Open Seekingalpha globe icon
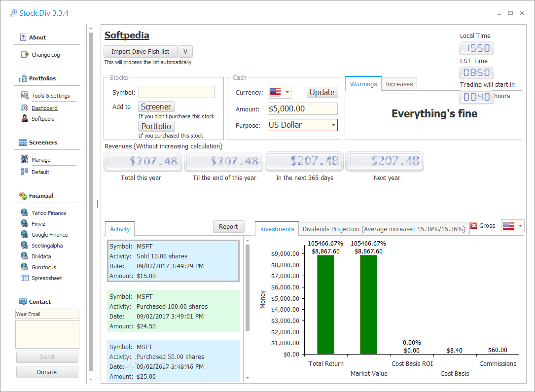The image size is (535, 392). coord(25,245)
